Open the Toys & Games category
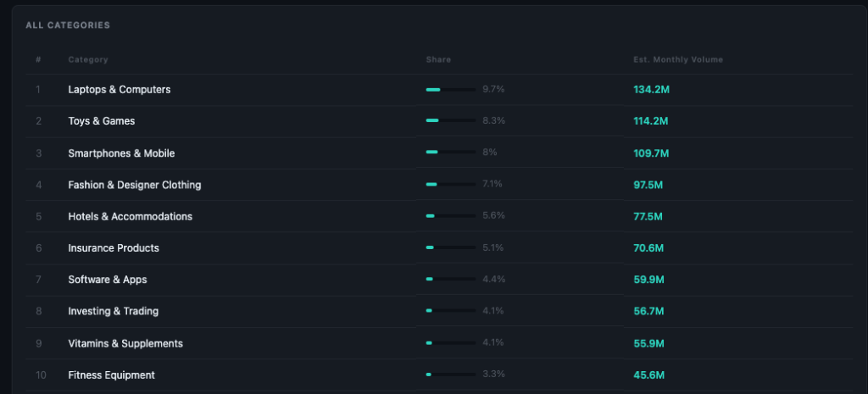 click(102, 121)
